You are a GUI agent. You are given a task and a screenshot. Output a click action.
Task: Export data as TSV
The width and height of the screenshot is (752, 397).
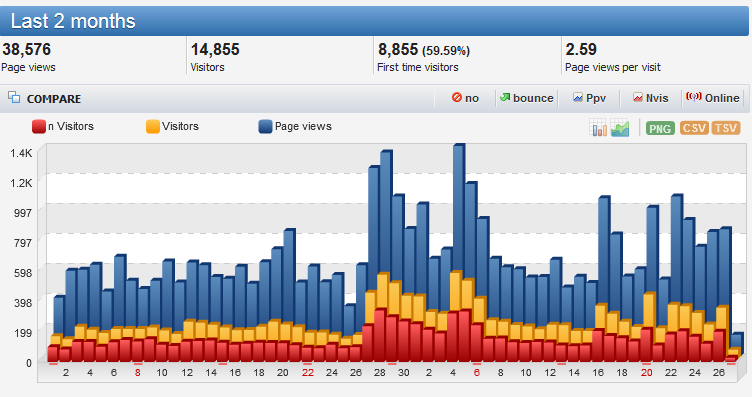tap(726, 128)
